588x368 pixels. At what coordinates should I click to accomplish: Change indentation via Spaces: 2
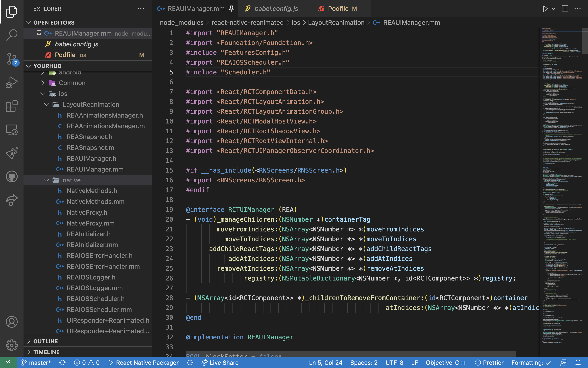pos(364,363)
